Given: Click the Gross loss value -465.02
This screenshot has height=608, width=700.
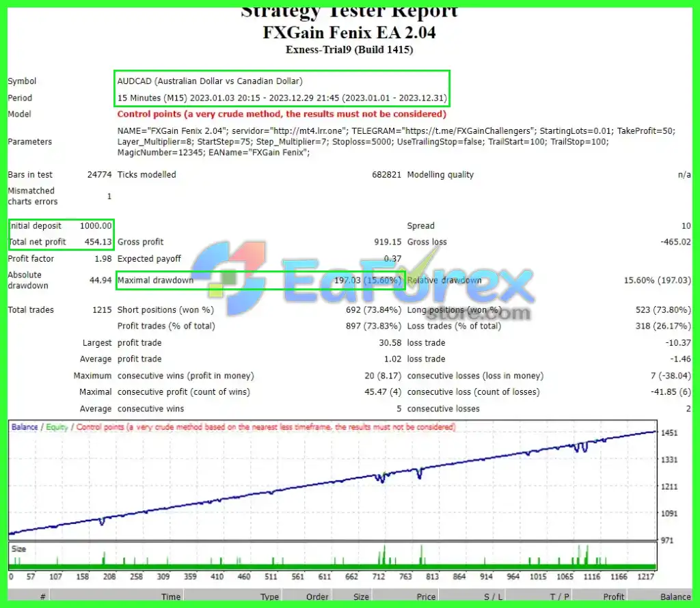Looking at the screenshot, I should click(x=675, y=242).
